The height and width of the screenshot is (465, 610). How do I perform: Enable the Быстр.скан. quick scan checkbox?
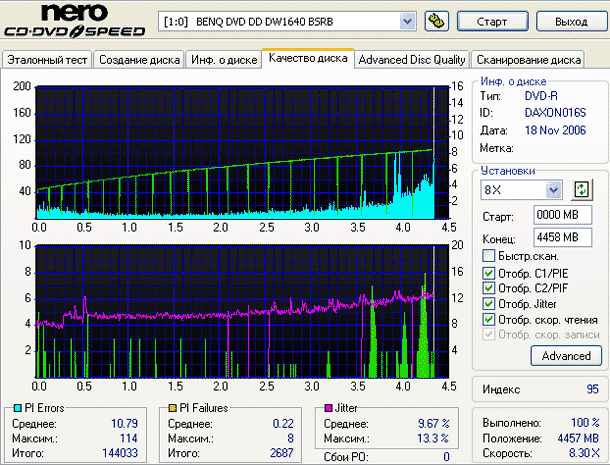pyautogui.click(x=488, y=257)
